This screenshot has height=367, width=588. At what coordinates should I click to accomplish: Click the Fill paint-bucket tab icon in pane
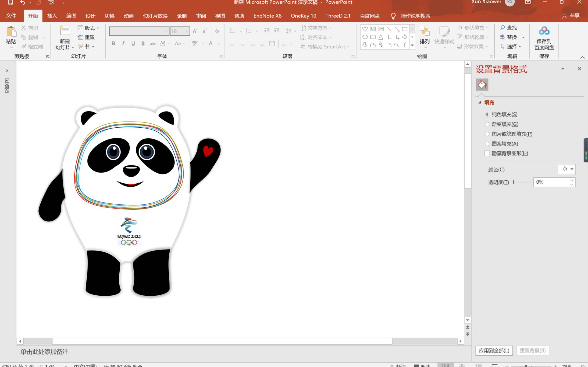(482, 84)
